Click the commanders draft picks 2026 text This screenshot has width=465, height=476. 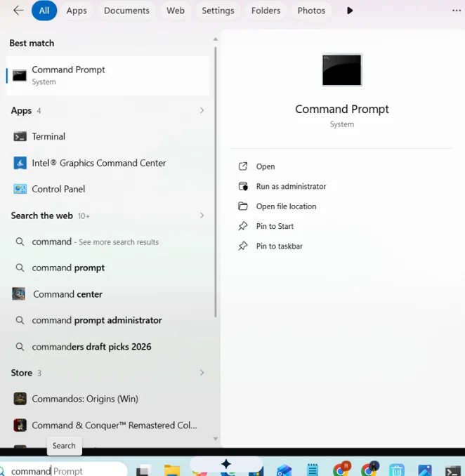pyautogui.click(x=91, y=347)
